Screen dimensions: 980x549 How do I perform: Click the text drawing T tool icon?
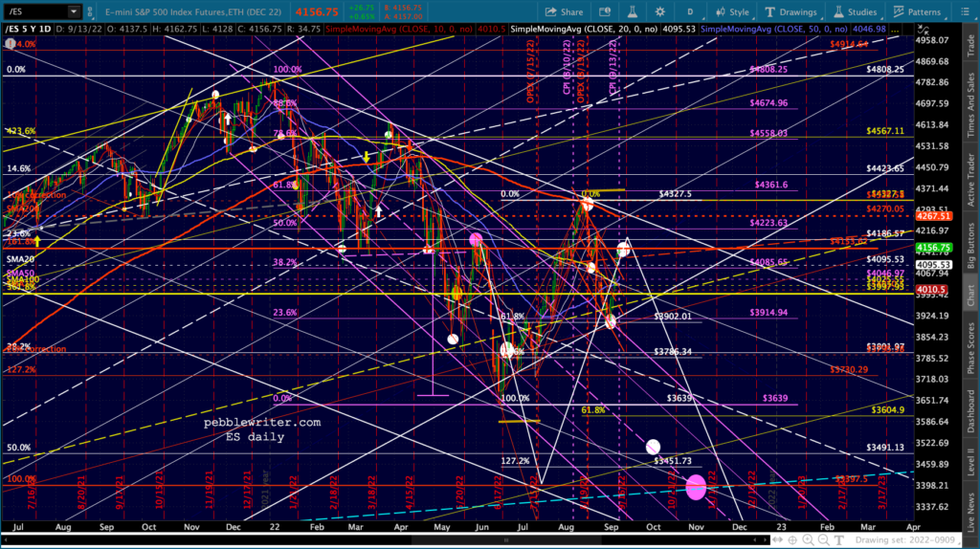[x=838, y=540]
